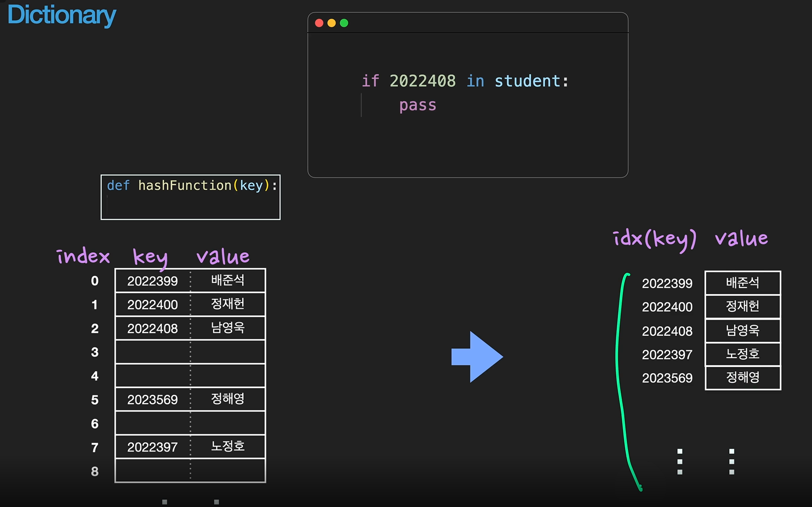Click value 노정호 in the index table
812x507 pixels.
(x=228, y=446)
